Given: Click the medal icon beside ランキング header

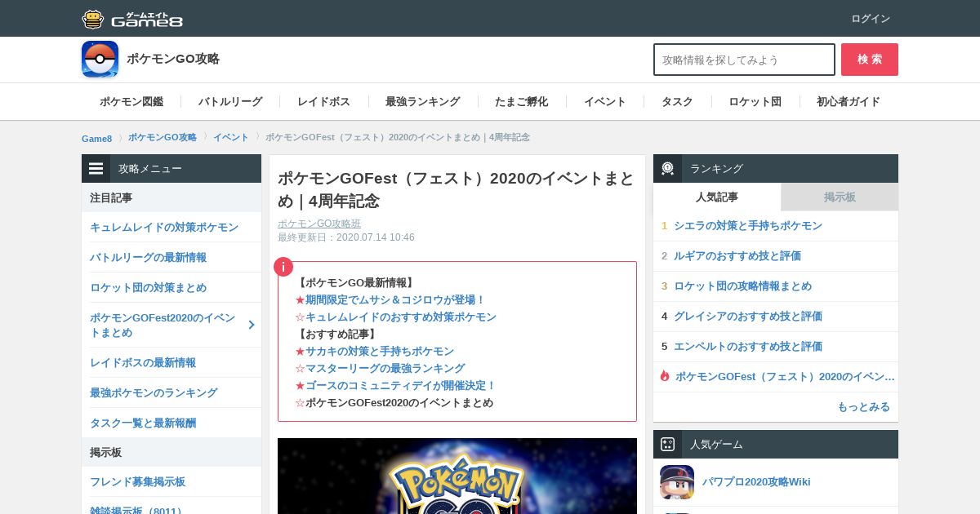Looking at the screenshot, I should 667,169.
